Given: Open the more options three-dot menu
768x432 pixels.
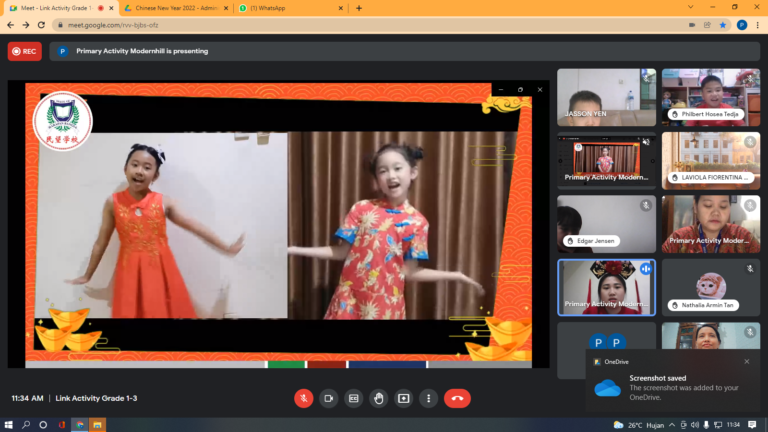Looking at the screenshot, I should pyautogui.click(x=428, y=398).
